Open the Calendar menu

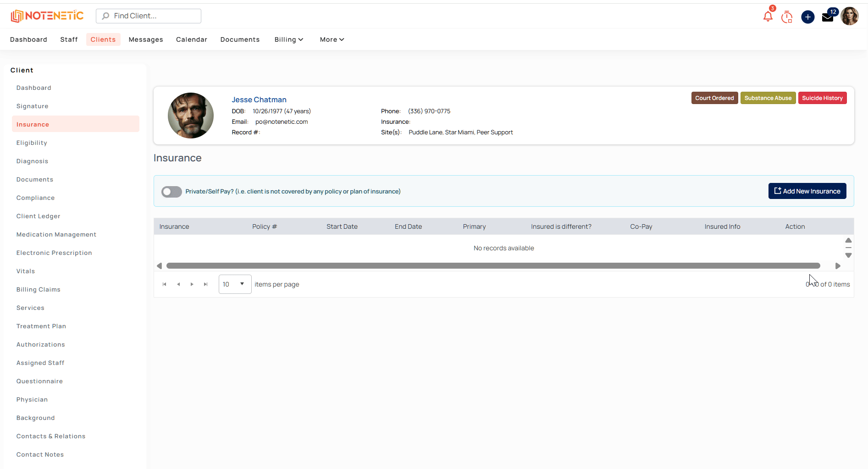[192, 39]
